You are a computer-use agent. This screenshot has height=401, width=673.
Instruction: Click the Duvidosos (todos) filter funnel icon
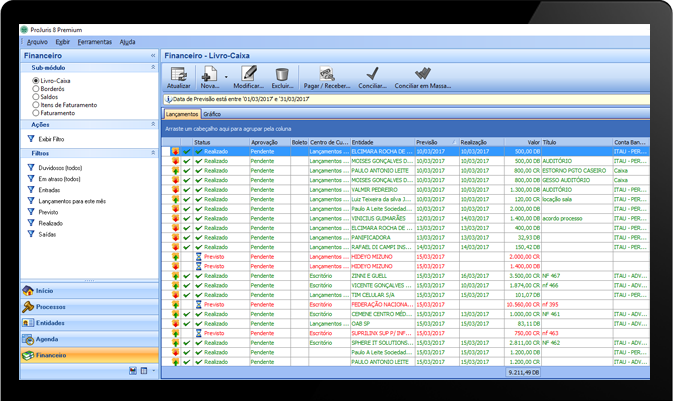tap(31, 167)
